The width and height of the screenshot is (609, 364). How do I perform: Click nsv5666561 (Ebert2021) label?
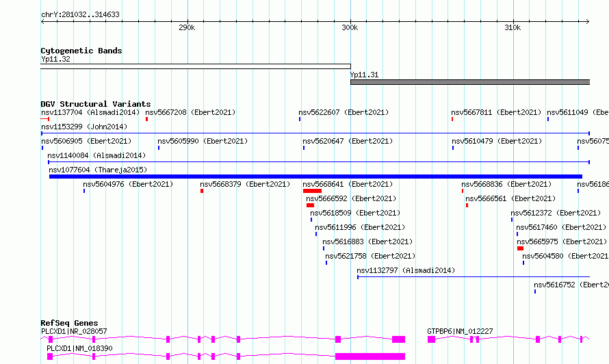coord(510,198)
